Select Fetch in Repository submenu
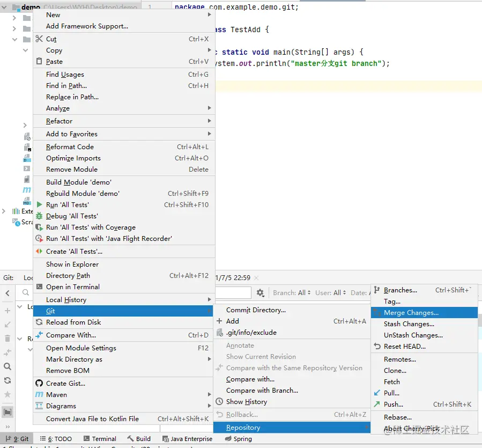 click(424, 381)
